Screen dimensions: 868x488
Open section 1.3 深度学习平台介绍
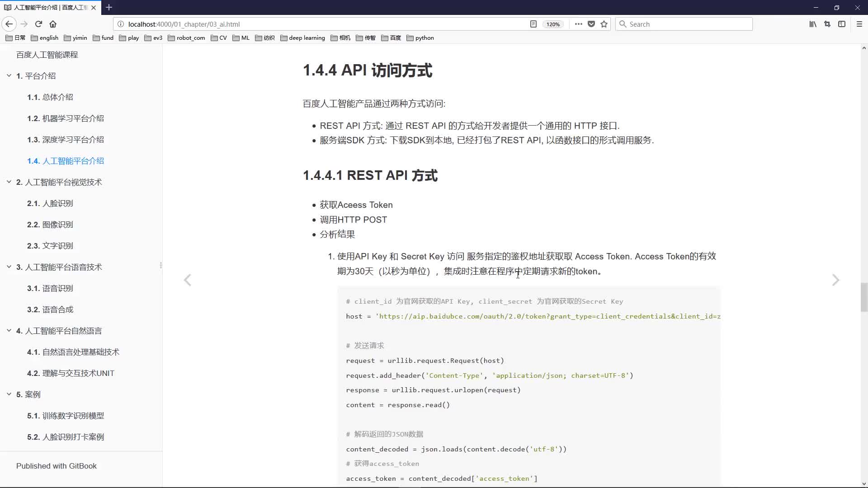[x=66, y=140]
